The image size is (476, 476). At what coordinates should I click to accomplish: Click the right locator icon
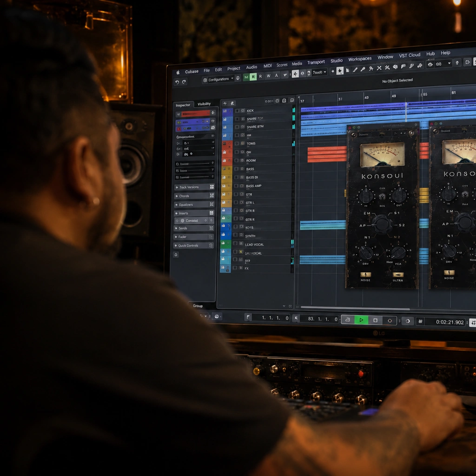pos(296,318)
